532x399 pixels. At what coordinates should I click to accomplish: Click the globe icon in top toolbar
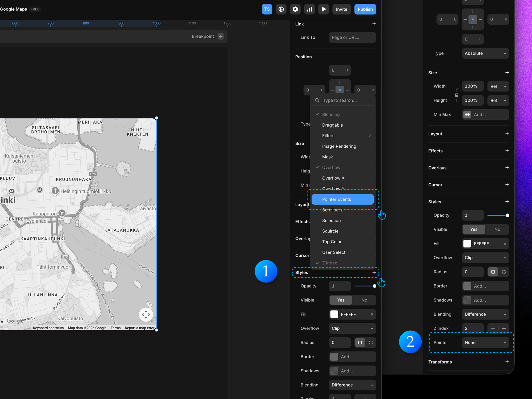[281, 9]
